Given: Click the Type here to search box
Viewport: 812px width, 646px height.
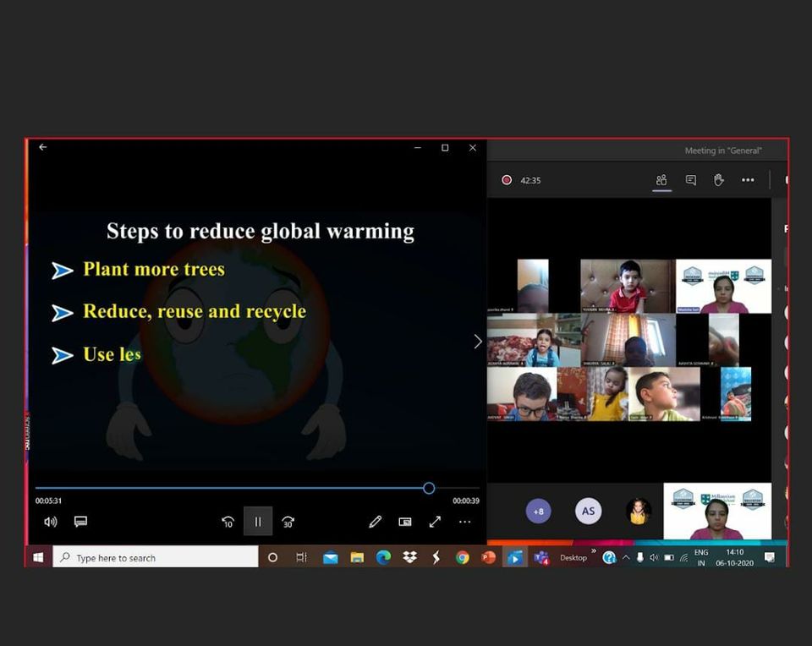Looking at the screenshot, I should [156, 558].
